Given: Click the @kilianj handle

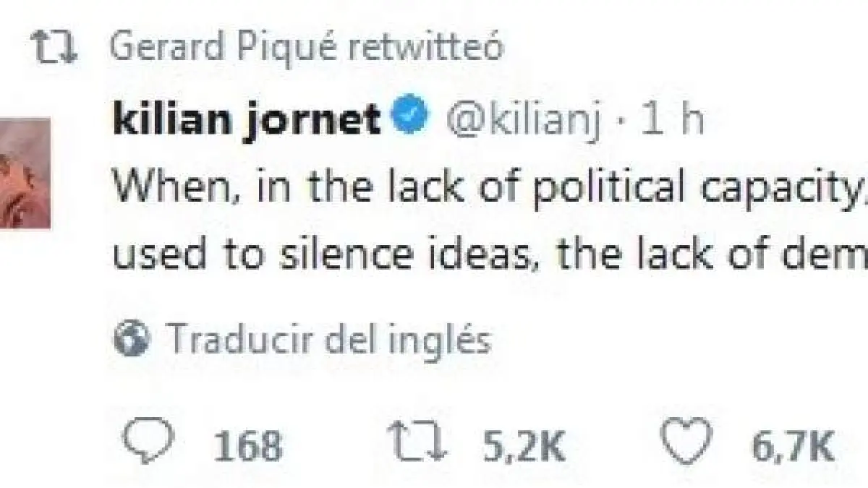Looking at the screenshot, I should point(525,119).
